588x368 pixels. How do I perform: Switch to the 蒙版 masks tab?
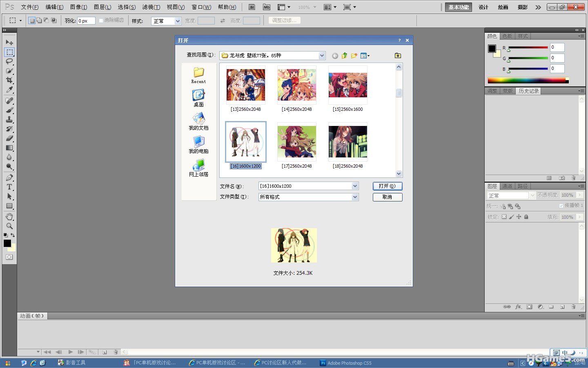508,91
